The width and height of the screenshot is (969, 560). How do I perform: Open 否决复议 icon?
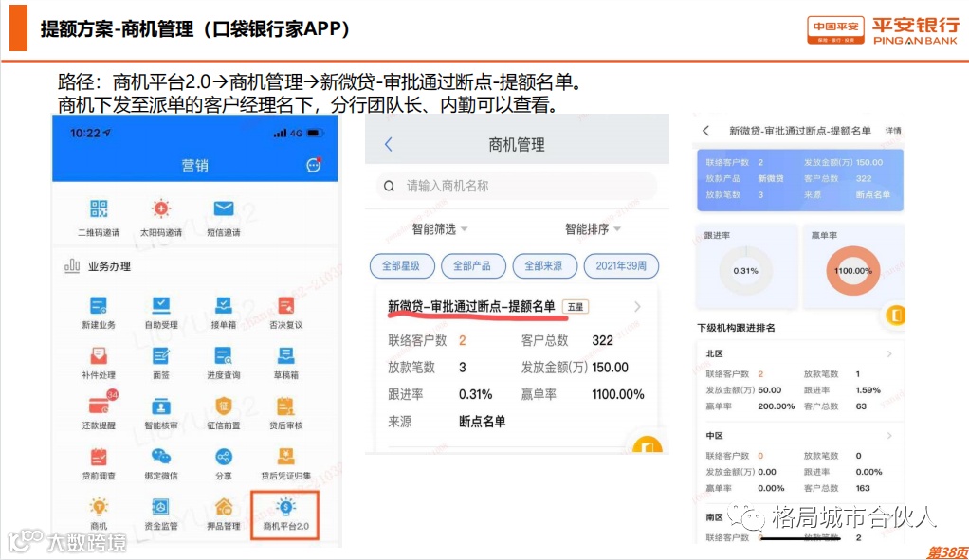tap(285, 306)
